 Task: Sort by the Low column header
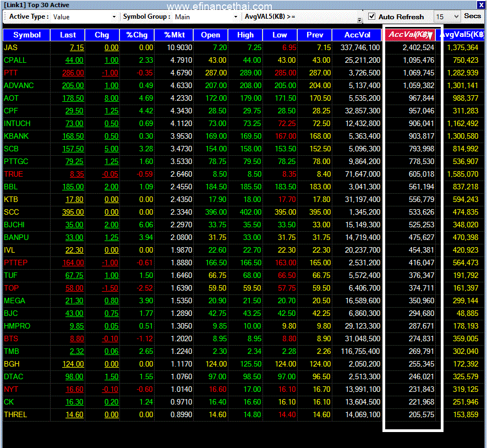click(x=280, y=35)
